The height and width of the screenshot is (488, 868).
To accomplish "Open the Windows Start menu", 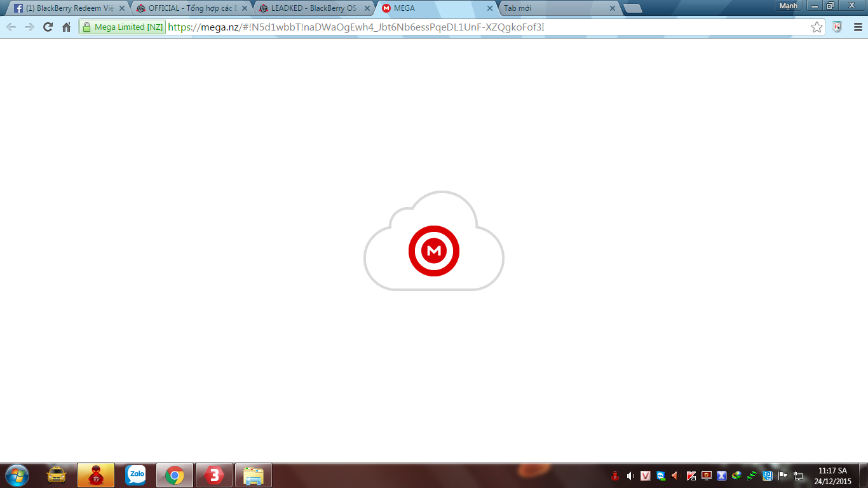I will (17, 475).
